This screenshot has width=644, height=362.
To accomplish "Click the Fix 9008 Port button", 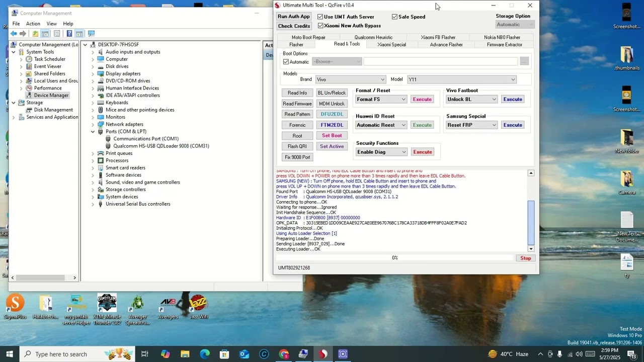I will (297, 157).
